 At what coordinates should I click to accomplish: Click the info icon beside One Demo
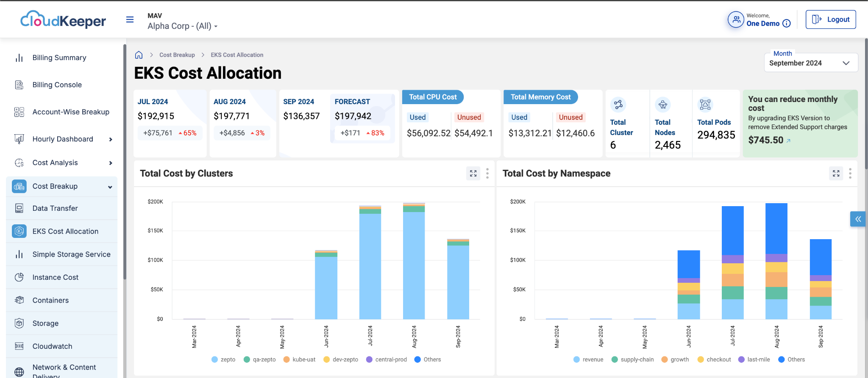787,24
